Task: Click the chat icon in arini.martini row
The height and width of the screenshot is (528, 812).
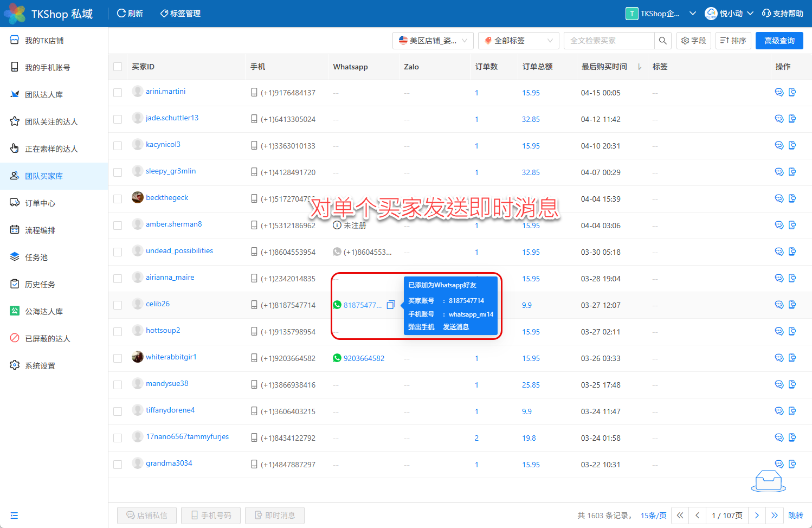Action: pos(779,92)
